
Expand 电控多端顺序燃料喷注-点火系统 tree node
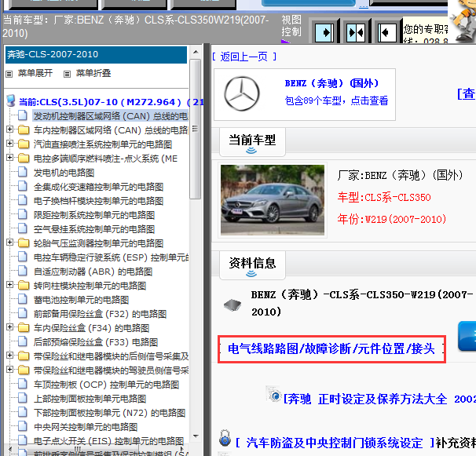[x=9, y=157]
